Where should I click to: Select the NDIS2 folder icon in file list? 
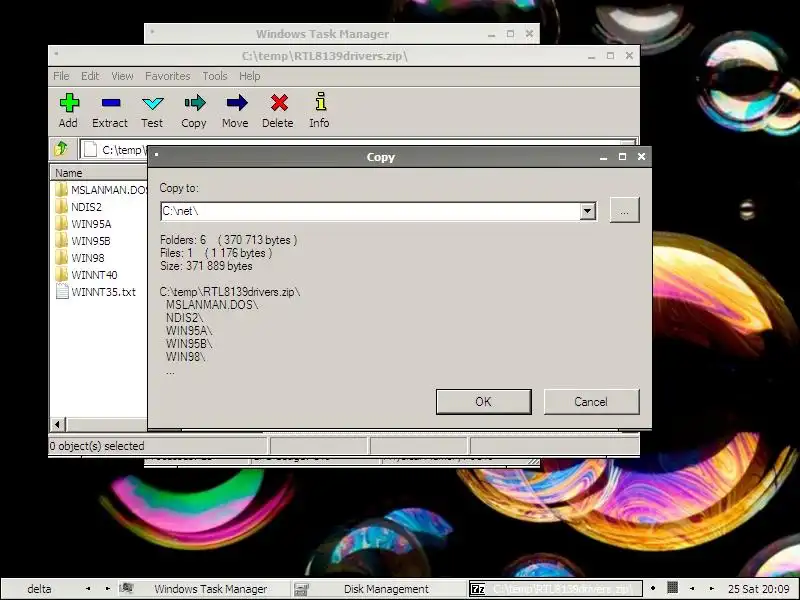(x=61, y=207)
